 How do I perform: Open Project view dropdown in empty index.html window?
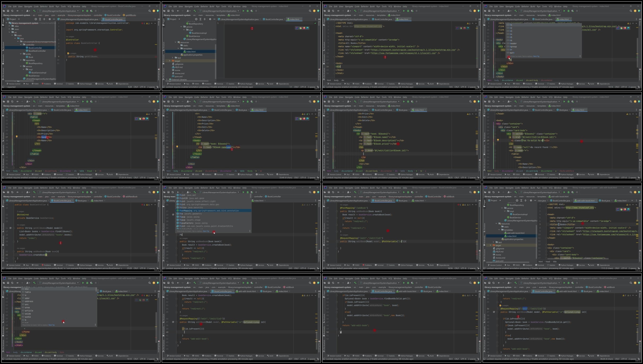click(173, 19)
